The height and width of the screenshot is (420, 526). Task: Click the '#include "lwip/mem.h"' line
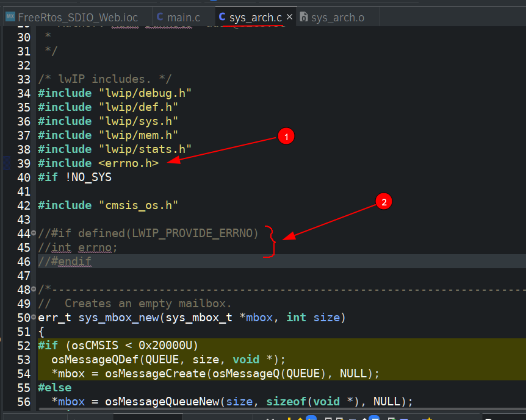click(x=107, y=135)
